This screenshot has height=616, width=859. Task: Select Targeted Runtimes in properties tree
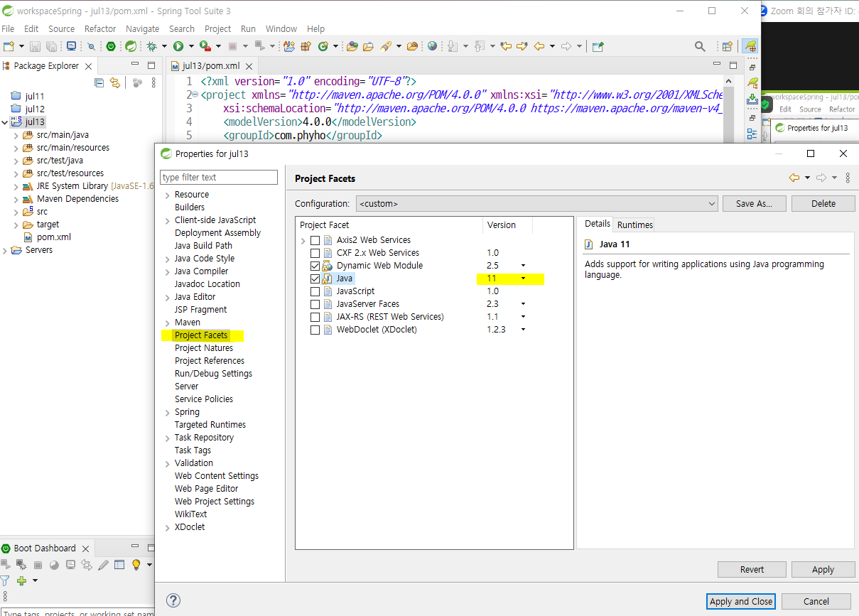pyautogui.click(x=210, y=425)
